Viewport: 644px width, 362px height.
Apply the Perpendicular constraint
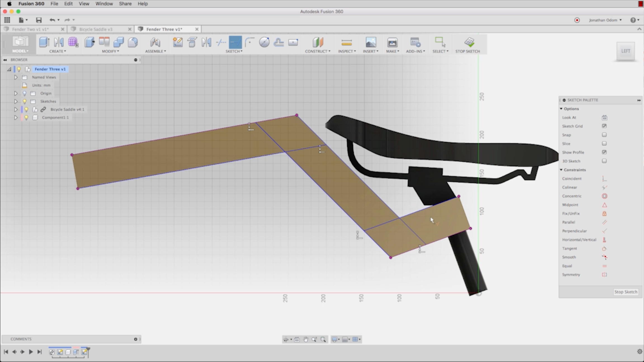point(604,231)
